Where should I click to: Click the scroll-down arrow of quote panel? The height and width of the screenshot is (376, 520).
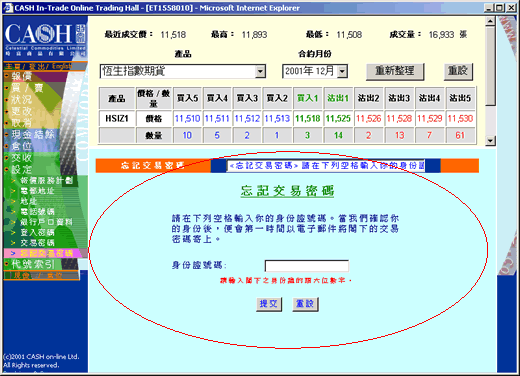[490, 140]
